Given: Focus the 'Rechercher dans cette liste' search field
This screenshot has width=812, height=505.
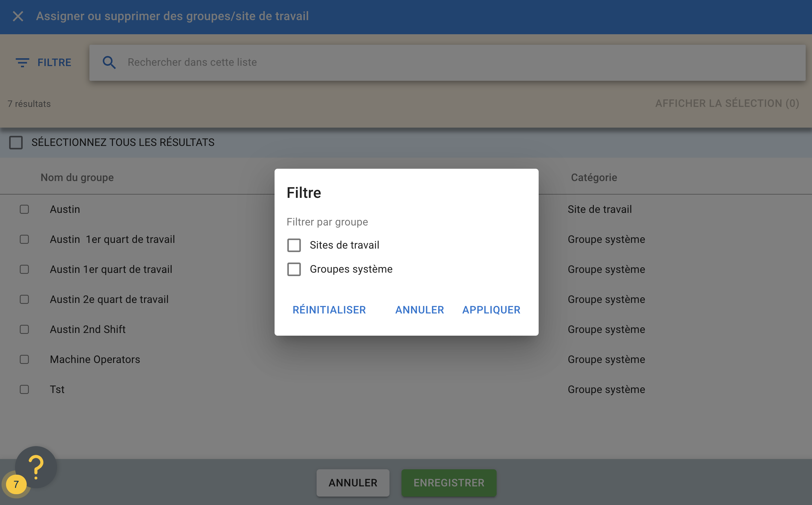Looking at the screenshot, I should (447, 62).
